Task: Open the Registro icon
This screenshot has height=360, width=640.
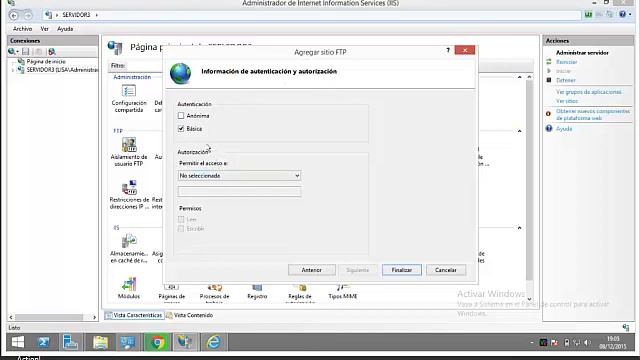Action: click(257, 292)
